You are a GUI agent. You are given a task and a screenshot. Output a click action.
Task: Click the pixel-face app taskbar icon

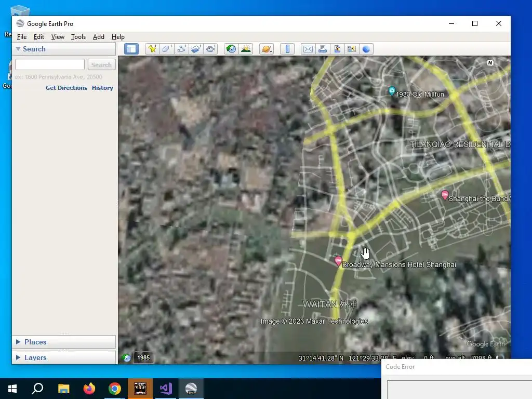tap(140, 389)
